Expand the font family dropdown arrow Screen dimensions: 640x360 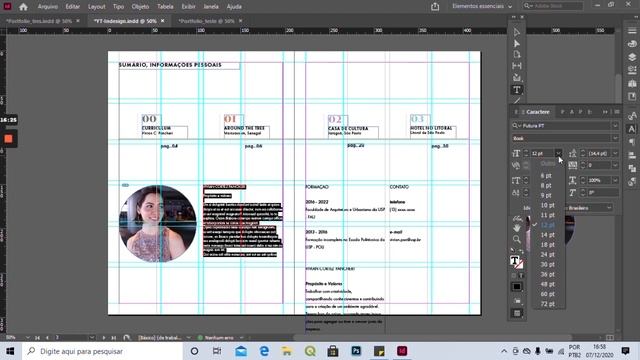(x=615, y=126)
